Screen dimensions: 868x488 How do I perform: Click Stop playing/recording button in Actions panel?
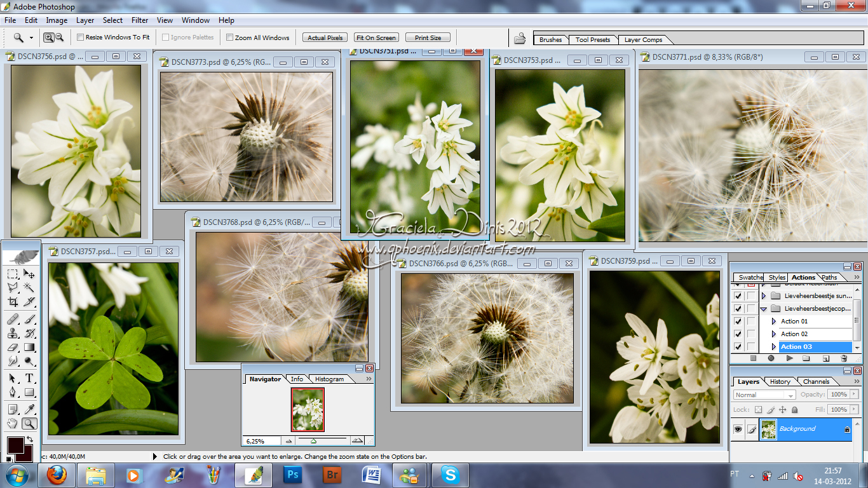(753, 358)
